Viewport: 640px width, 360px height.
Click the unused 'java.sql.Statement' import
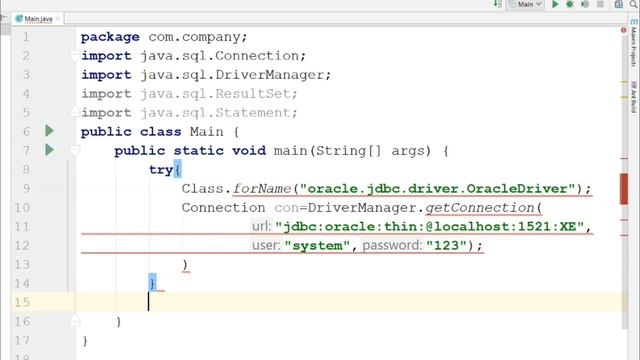(216, 113)
